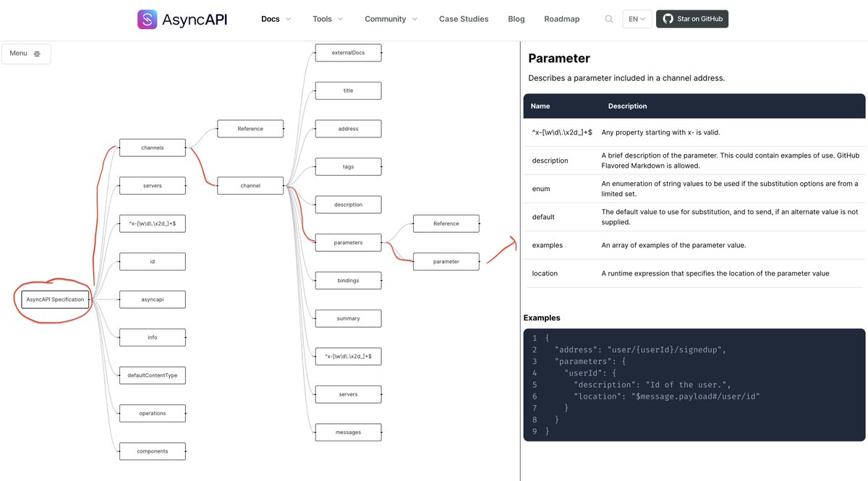This screenshot has height=481, width=868.
Task: Select the AsyncAPI Specification root node
Action: coord(55,299)
